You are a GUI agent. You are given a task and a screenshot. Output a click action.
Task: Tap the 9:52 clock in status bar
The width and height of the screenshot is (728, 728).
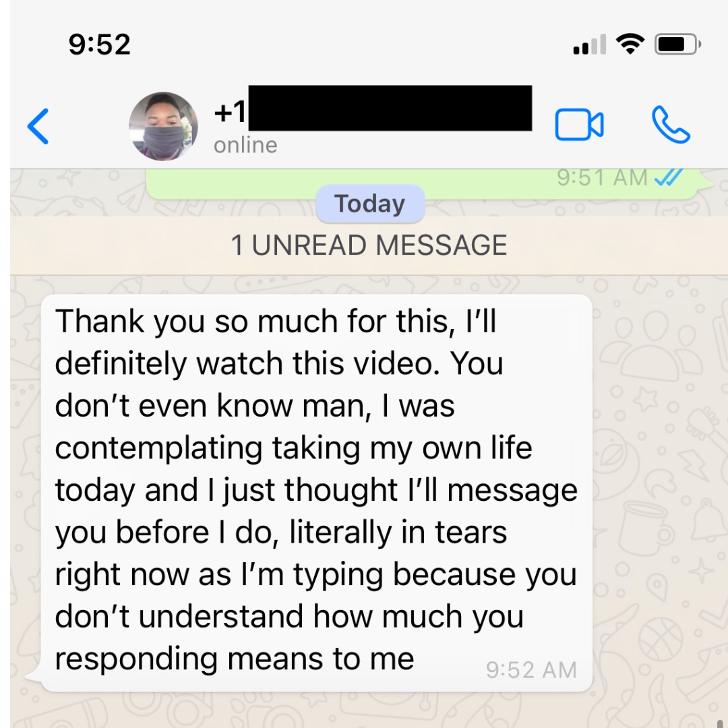coord(99,44)
